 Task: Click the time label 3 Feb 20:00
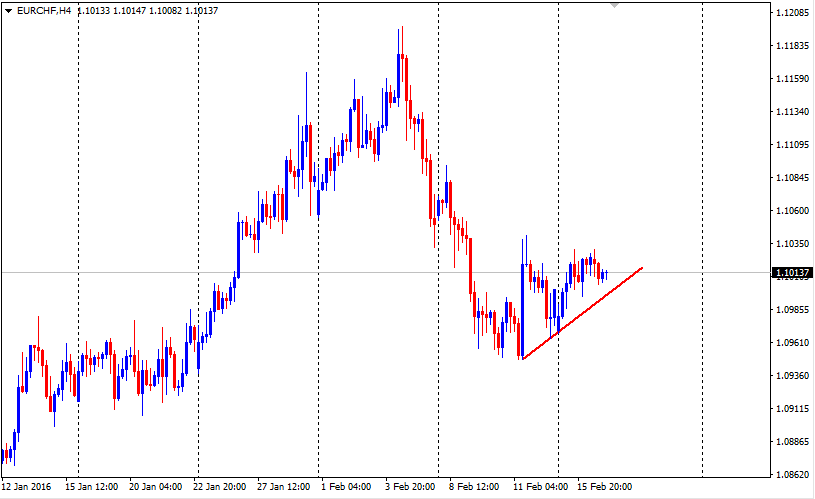point(410,487)
